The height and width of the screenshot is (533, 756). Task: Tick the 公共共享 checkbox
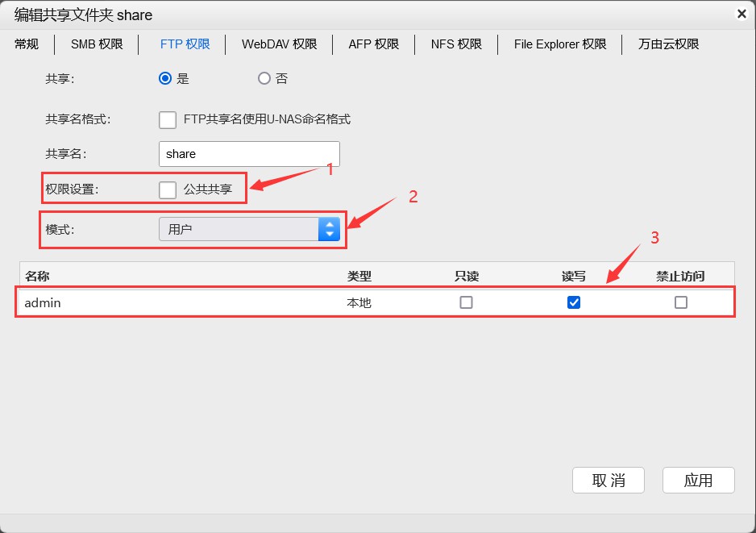click(x=168, y=189)
